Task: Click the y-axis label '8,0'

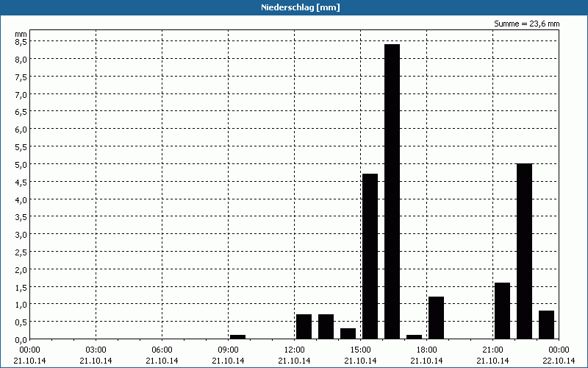Action: click(21, 60)
